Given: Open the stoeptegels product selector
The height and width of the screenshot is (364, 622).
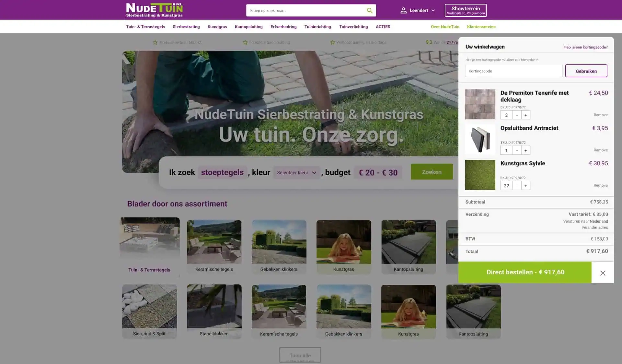Looking at the screenshot, I should (x=222, y=172).
